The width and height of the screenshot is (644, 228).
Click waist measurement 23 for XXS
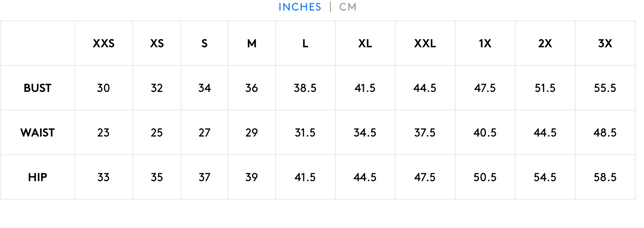click(x=103, y=133)
